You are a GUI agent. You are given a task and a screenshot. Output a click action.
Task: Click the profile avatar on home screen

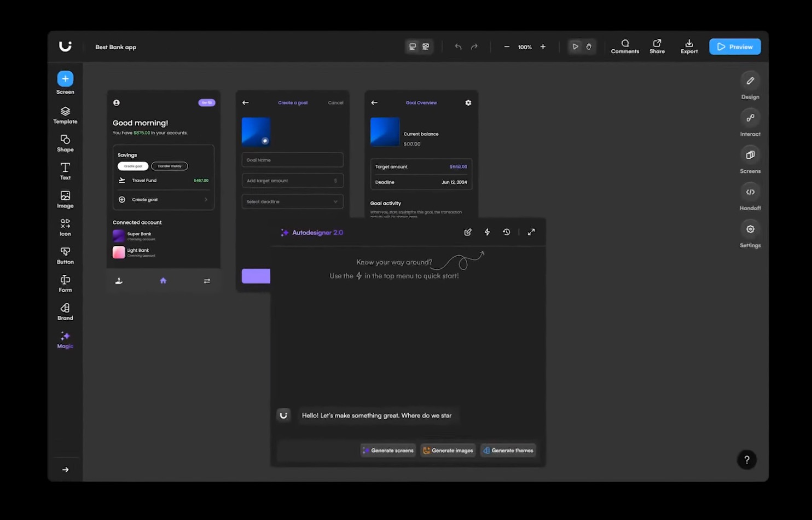116,102
